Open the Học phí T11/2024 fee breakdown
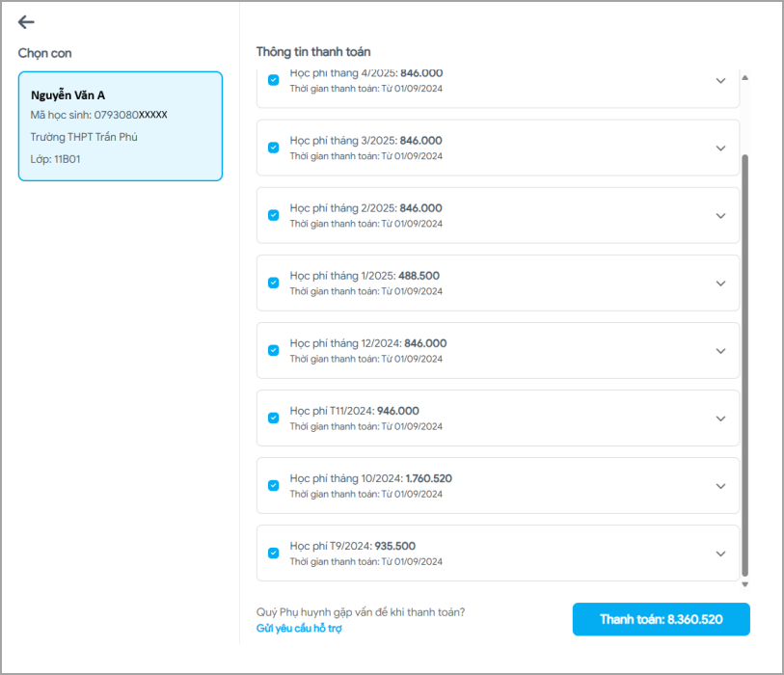The height and width of the screenshot is (675, 784). point(720,418)
